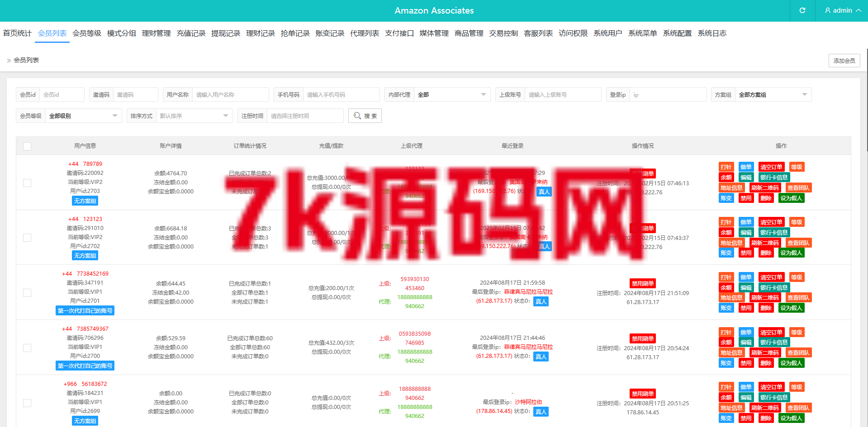This screenshot has width=868, height=427.
Task: Click the search button with magnifier icon
Action: [x=365, y=116]
